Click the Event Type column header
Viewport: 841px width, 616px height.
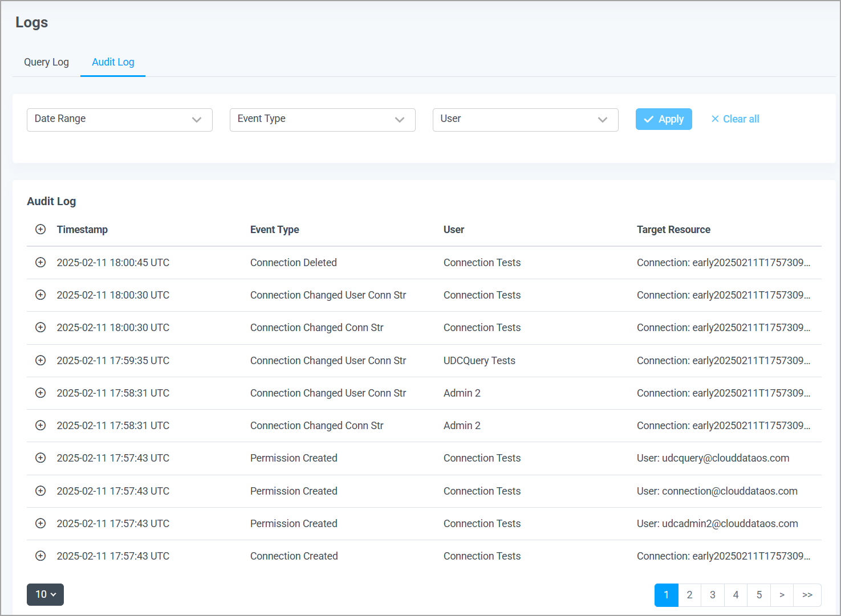[274, 230]
